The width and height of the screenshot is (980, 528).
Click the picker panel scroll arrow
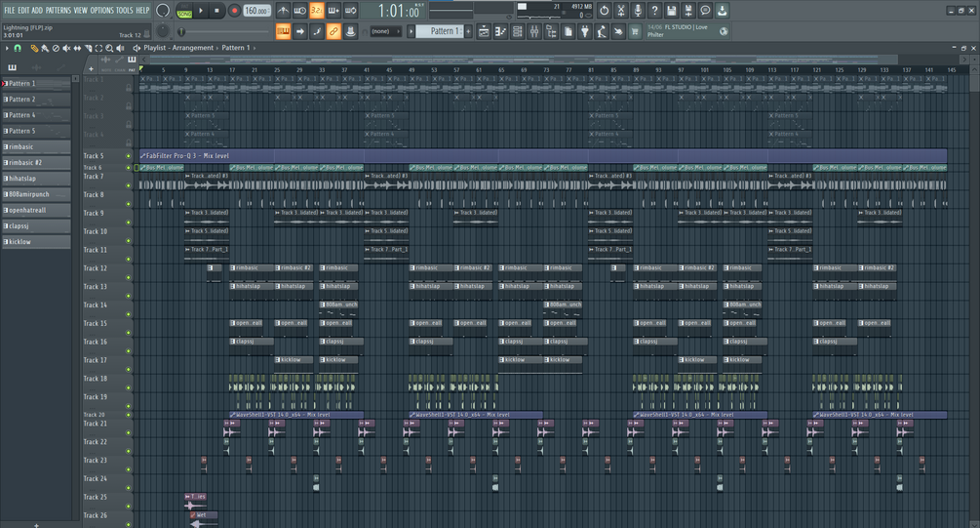(x=75, y=79)
